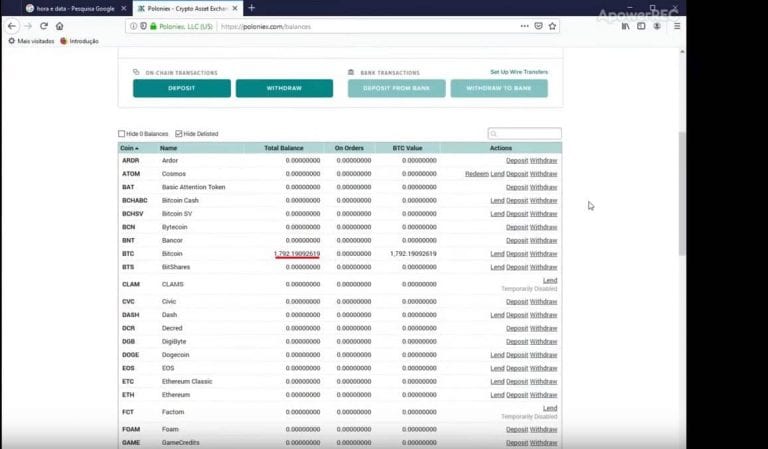Open the Firefox hamburger menu
This screenshot has height=449, width=768.
[x=677, y=26]
